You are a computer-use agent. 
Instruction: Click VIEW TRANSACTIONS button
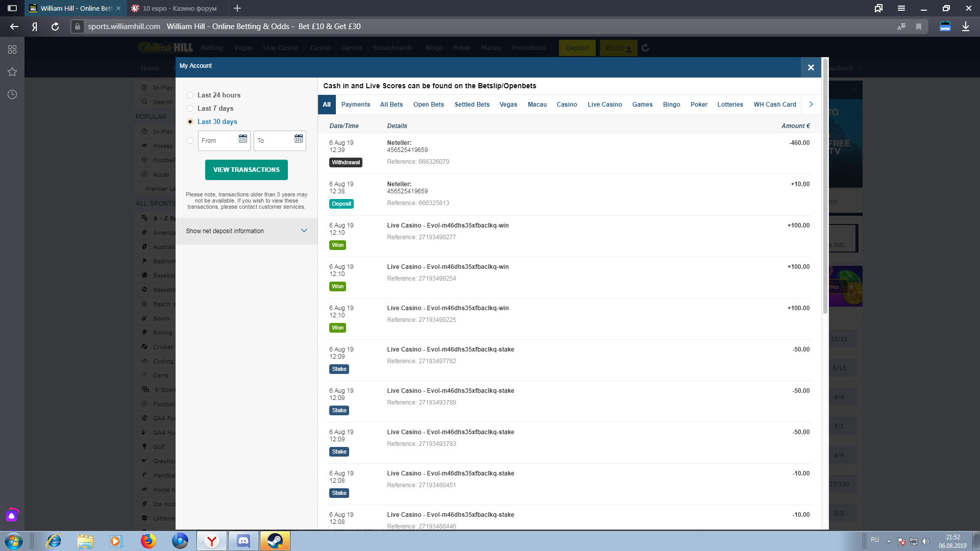pos(247,170)
